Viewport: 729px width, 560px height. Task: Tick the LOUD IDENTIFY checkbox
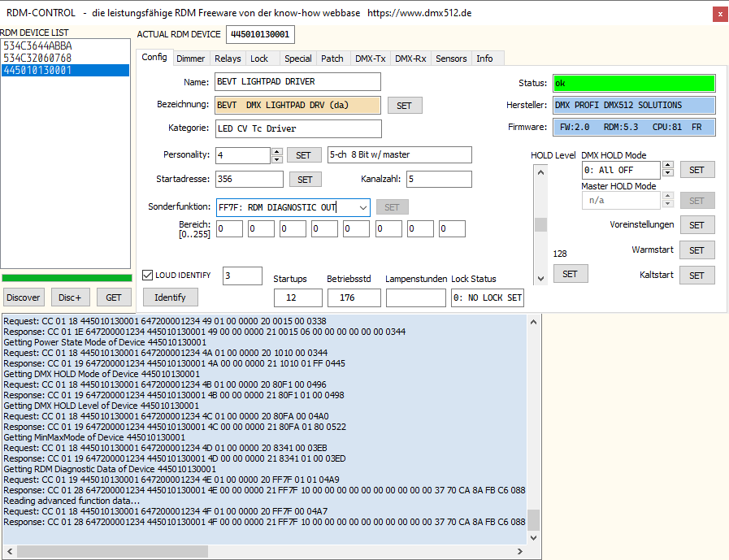pyautogui.click(x=148, y=275)
